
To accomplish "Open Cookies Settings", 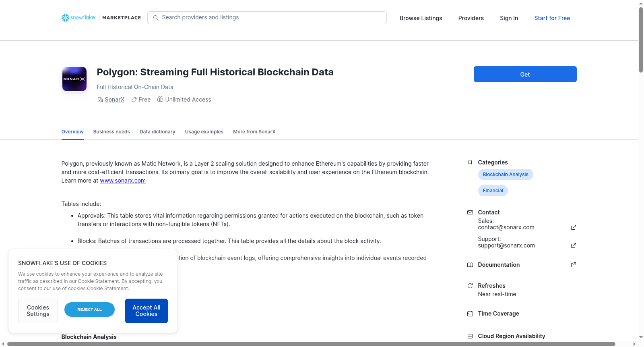I will [x=38, y=311].
